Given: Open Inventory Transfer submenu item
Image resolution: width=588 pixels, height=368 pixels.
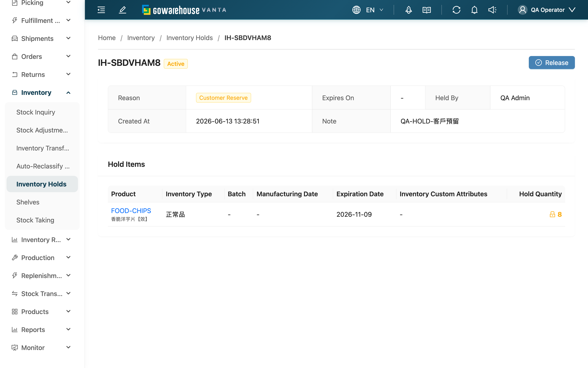Looking at the screenshot, I should tap(42, 148).
